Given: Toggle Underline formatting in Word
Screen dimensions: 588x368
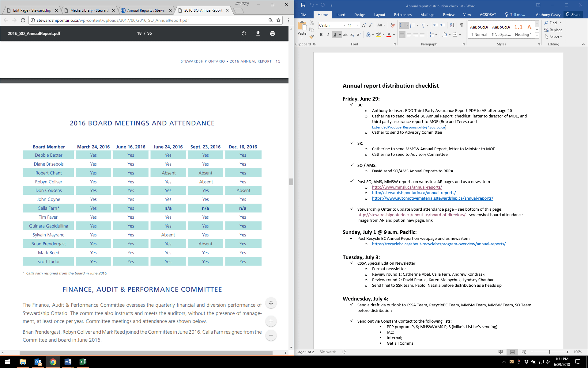Looking at the screenshot, I should coord(335,35).
